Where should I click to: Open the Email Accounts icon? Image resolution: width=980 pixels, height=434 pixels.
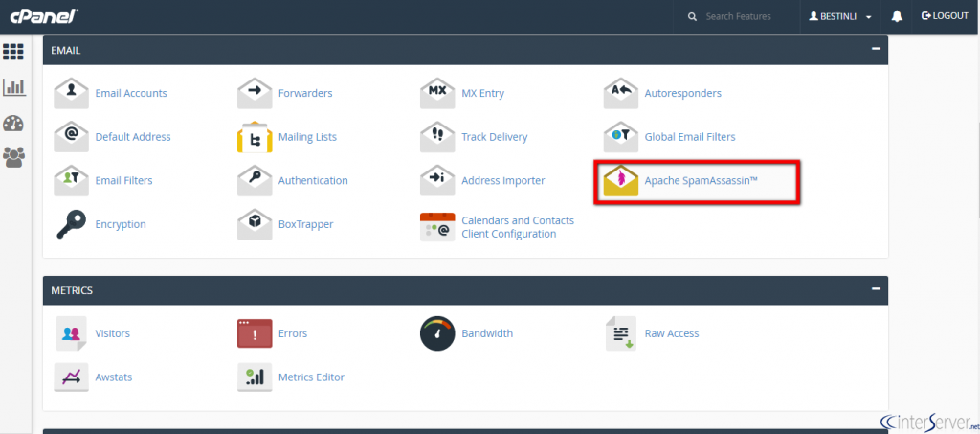pyautogui.click(x=72, y=94)
